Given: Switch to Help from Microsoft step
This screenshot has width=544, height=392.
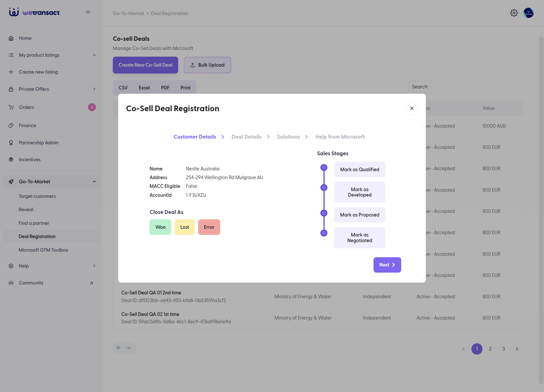Looking at the screenshot, I should [340, 137].
